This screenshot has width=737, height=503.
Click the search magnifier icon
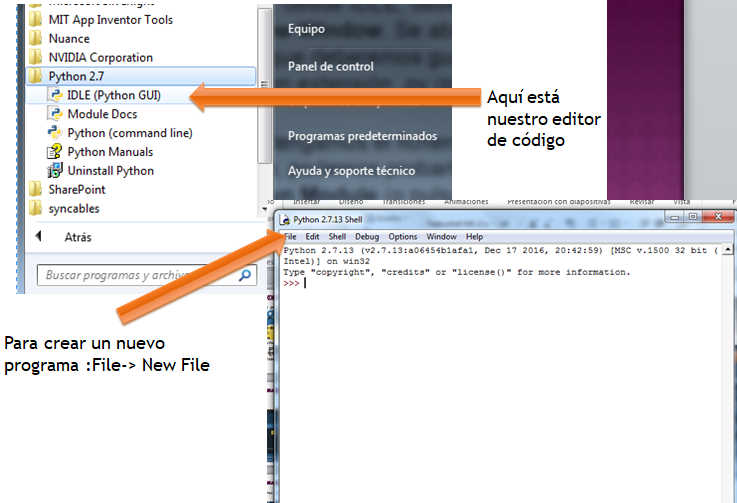click(x=245, y=275)
